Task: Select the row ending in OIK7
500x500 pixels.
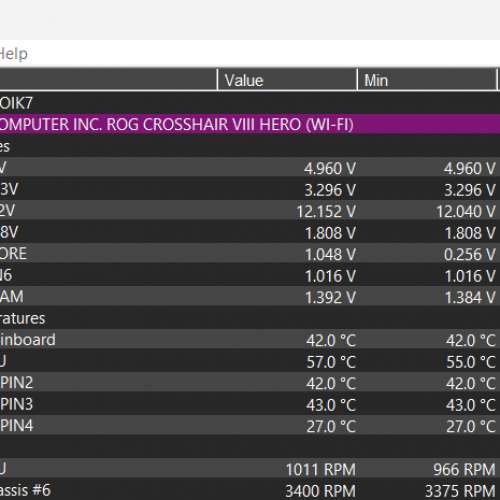Action: click(x=250, y=103)
